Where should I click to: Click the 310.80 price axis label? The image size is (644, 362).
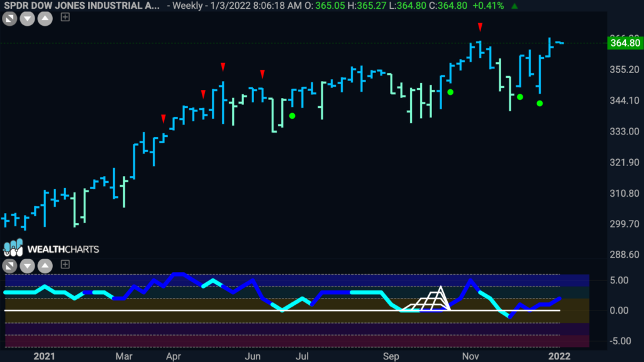coord(625,194)
